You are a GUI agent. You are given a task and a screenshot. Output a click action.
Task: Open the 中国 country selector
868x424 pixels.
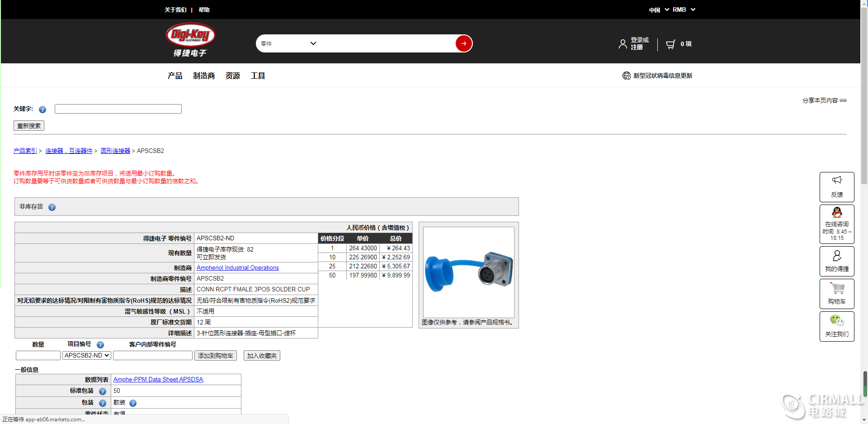[x=659, y=10]
